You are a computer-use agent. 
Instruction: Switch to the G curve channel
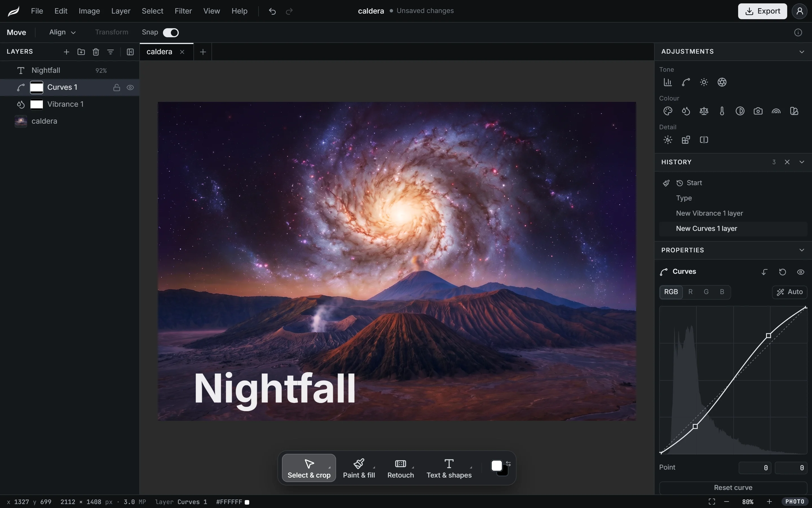click(x=706, y=292)
